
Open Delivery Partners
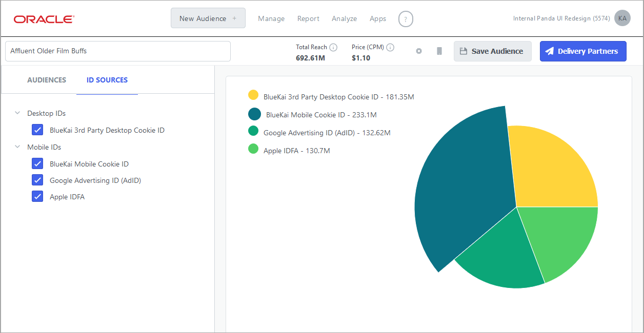(x=583, y=51)
